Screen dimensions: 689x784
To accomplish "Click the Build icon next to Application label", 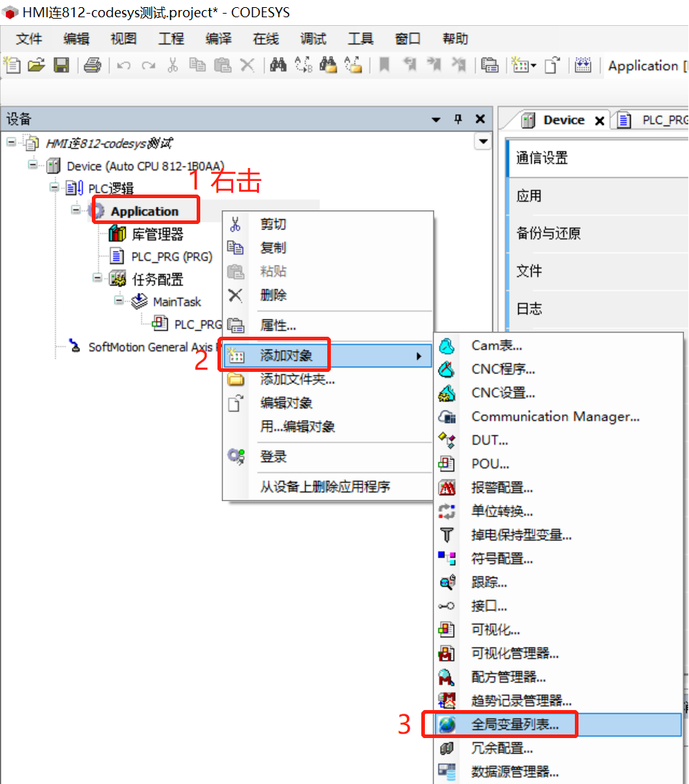I will [x=583, y=65].
